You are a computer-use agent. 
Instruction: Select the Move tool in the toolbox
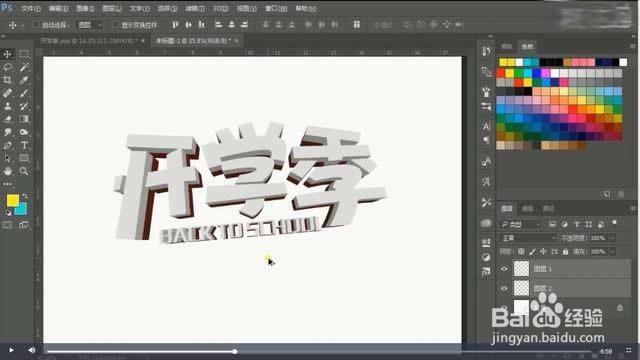(x=7, y=54)
